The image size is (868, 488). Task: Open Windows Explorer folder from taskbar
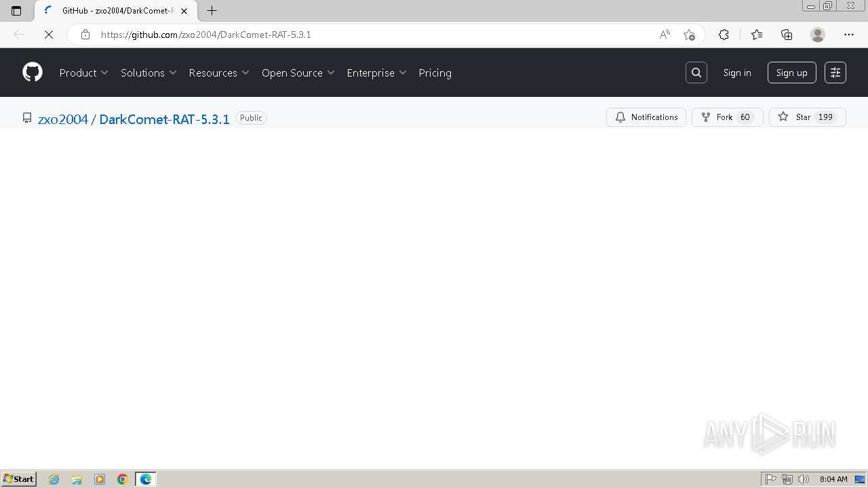point(77,479)
